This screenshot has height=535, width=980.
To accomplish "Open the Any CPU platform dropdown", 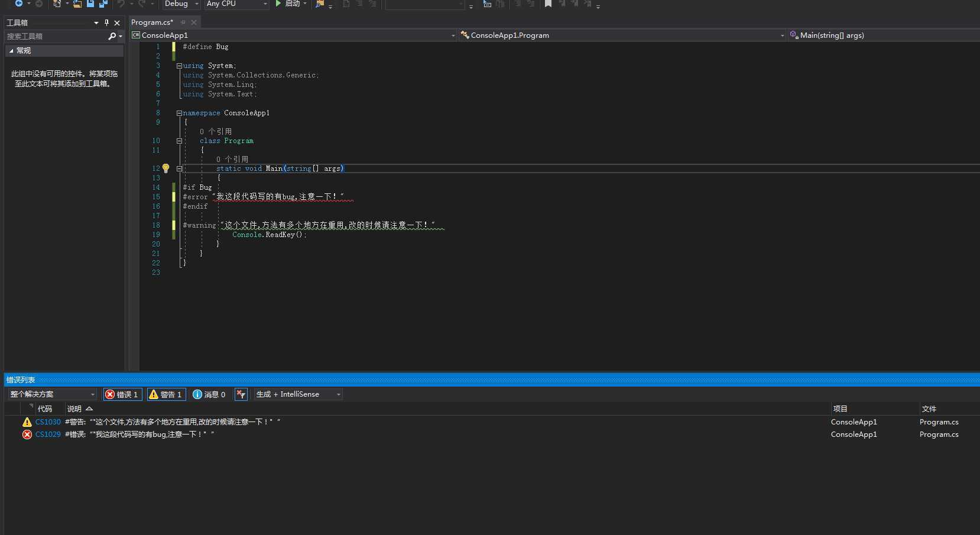I will coord(236,4).
